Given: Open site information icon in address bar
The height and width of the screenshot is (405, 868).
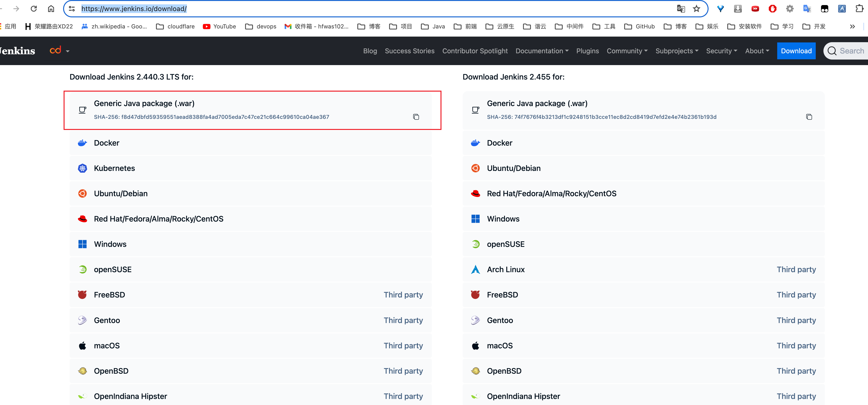Looking at the screenshot, I should (x=72, y=9).
